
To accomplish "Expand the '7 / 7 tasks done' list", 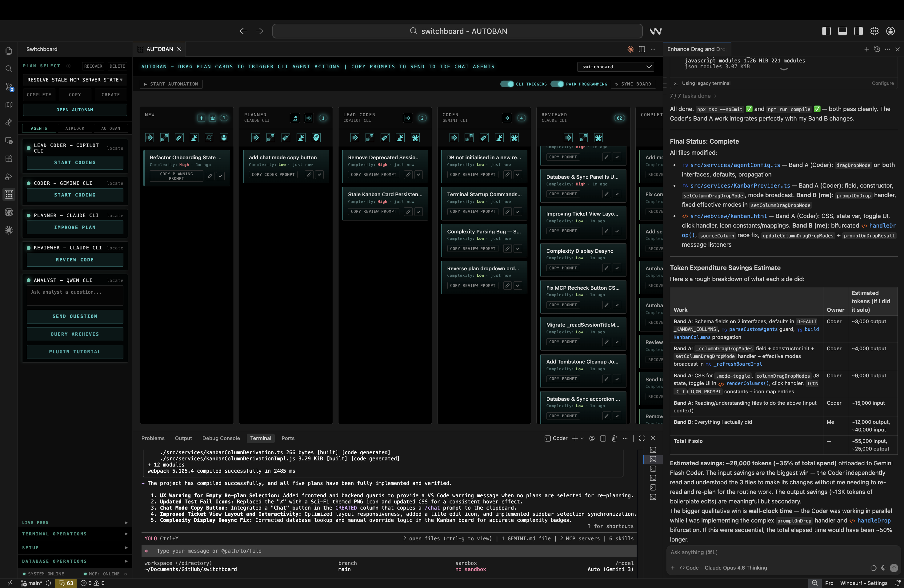I will point(693,96).
